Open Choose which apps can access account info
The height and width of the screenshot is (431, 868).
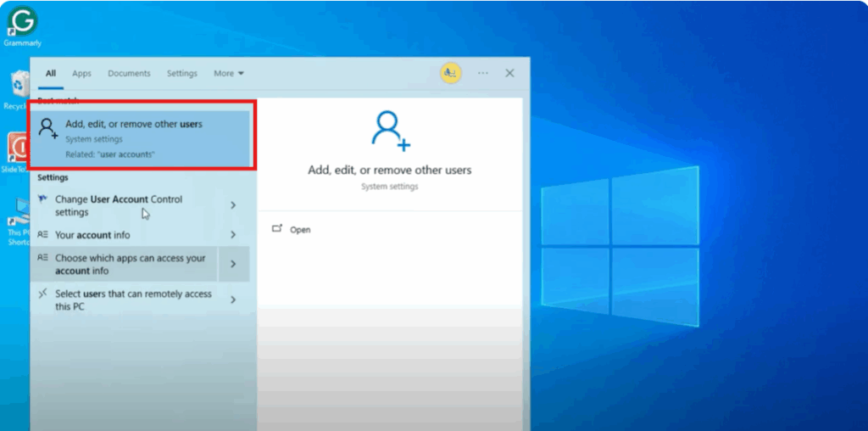[124, 264]
